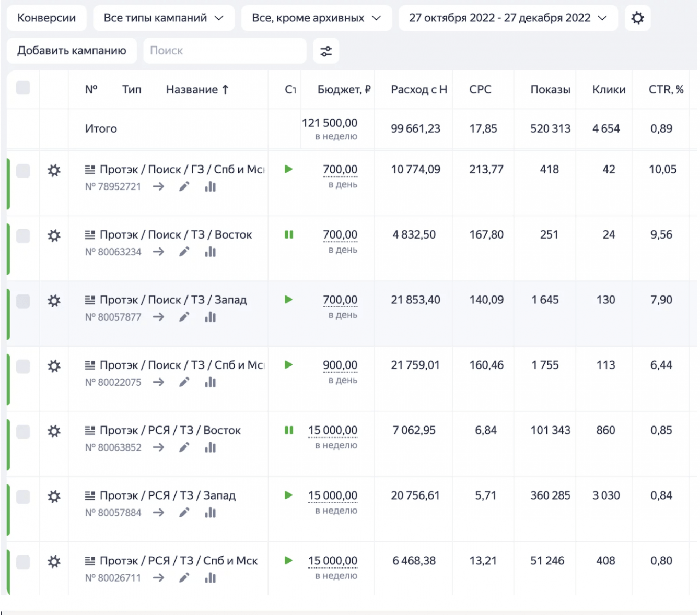This screenshot has height=615, width=700.
Task: Click play status icon of Протэк / РСЯ / ТЗ / Запад
Action: pos(288,495)
